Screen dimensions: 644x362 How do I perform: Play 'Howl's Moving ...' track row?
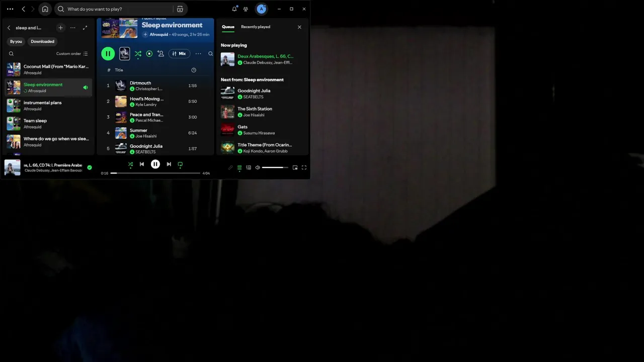click(x=155, y=102)
